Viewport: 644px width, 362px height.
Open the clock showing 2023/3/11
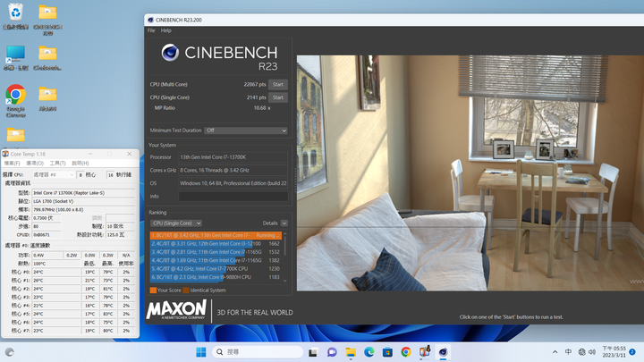point(614,352)
